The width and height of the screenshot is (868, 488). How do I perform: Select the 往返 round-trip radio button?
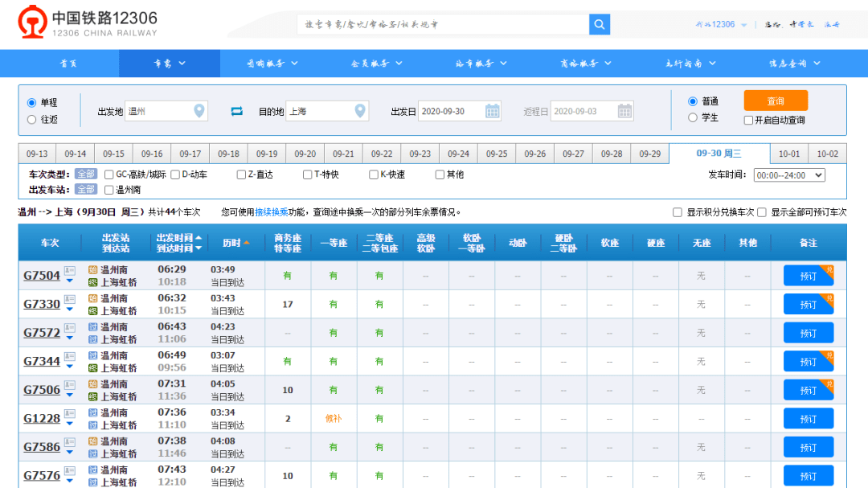click(x=31, y=120)
